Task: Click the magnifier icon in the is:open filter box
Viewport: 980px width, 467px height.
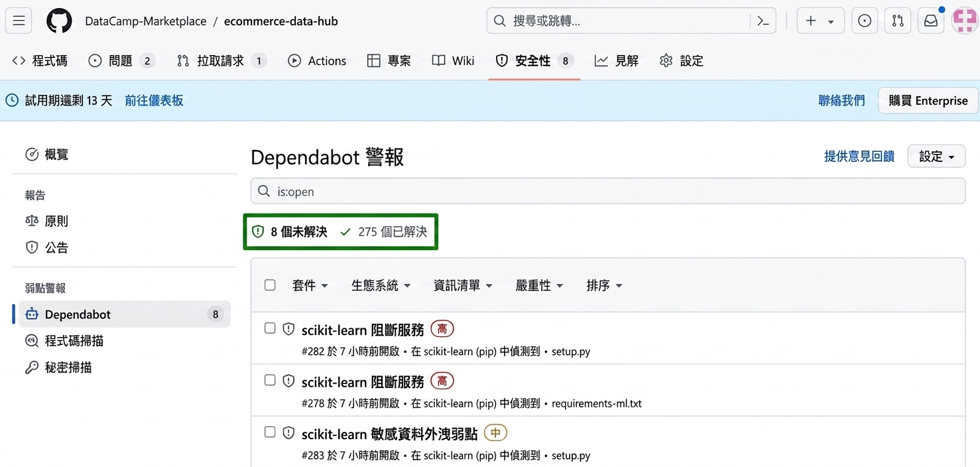Action: (x=264, y=192)
